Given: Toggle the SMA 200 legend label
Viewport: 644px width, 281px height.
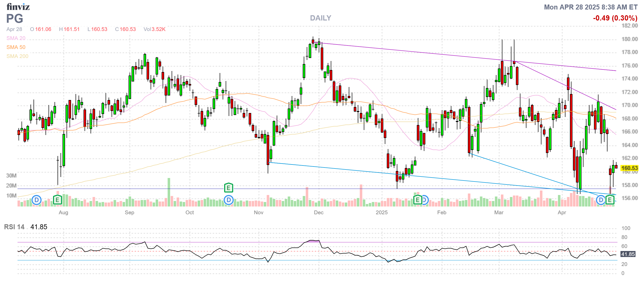Looking at the screenshot, I should click(17, 56).
